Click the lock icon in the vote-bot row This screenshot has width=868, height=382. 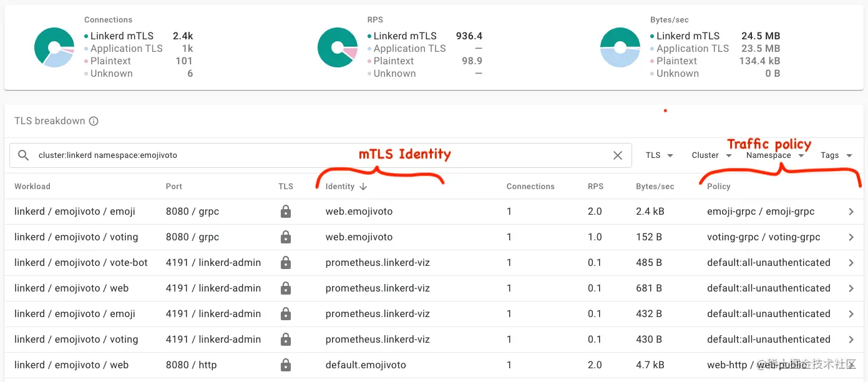click(x=286, y=263)
